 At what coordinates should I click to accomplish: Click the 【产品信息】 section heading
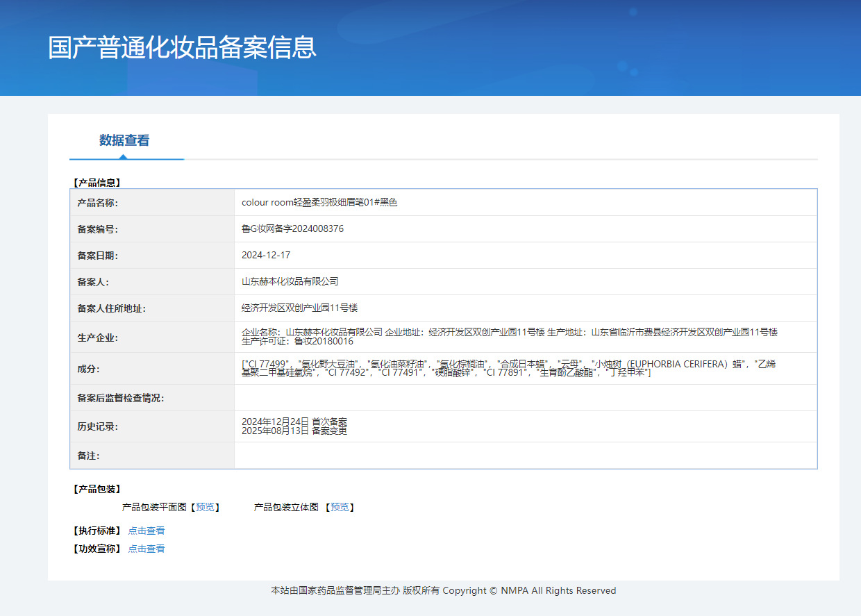point(97,183)
